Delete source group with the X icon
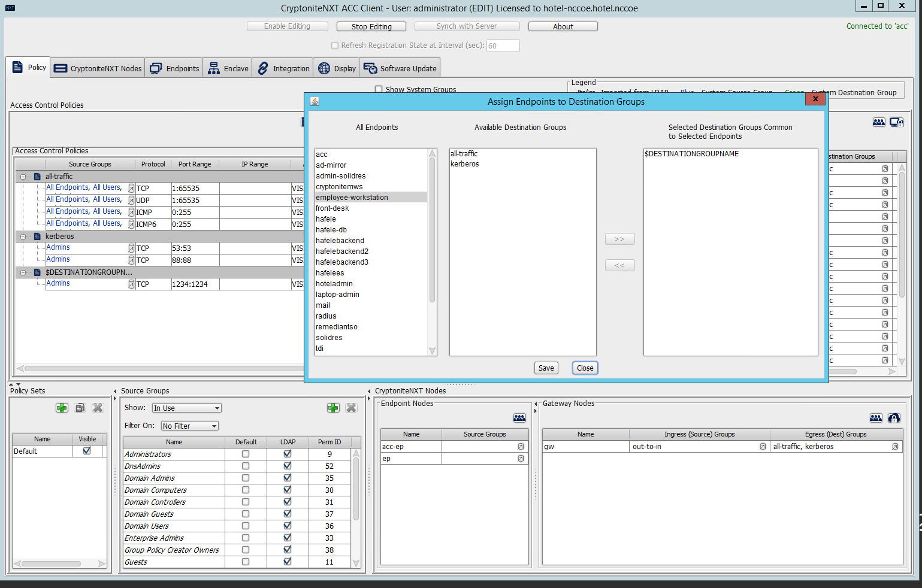 point(352,408)
